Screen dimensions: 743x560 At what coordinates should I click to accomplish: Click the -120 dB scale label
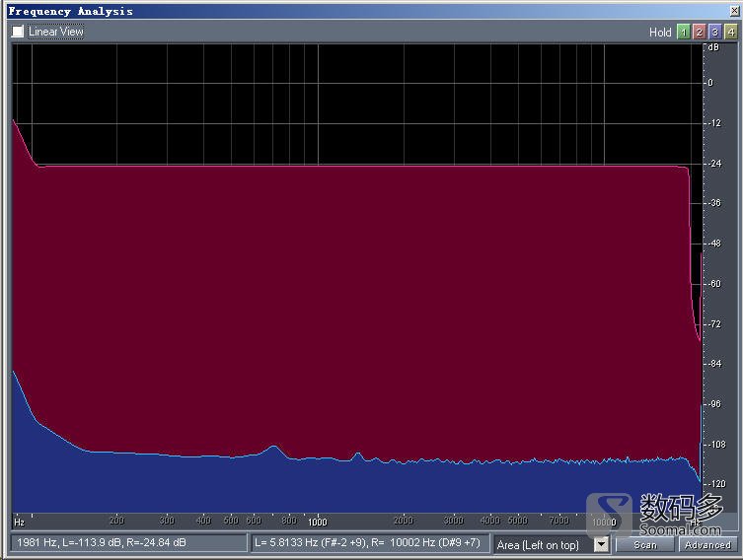[x=717, y=483]
